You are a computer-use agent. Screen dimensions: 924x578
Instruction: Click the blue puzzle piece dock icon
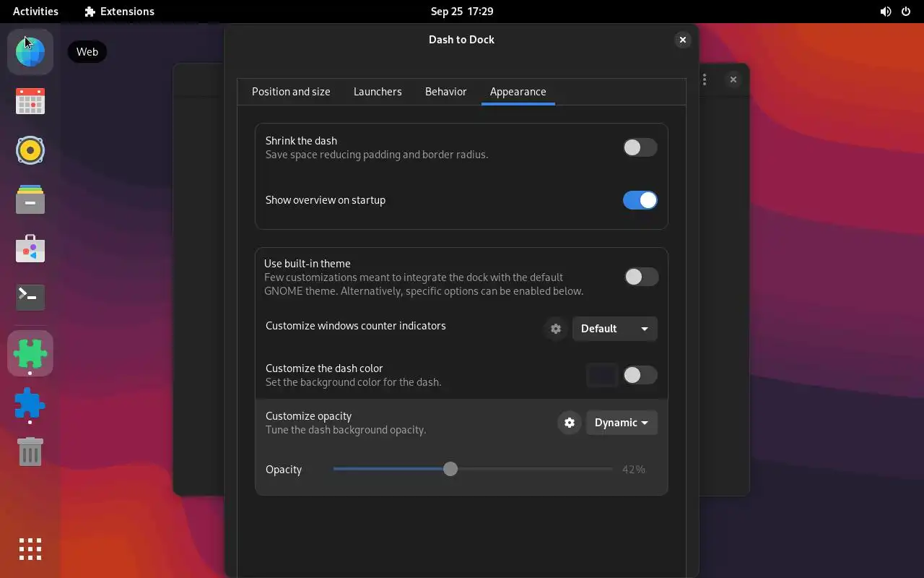pos(30,403)
